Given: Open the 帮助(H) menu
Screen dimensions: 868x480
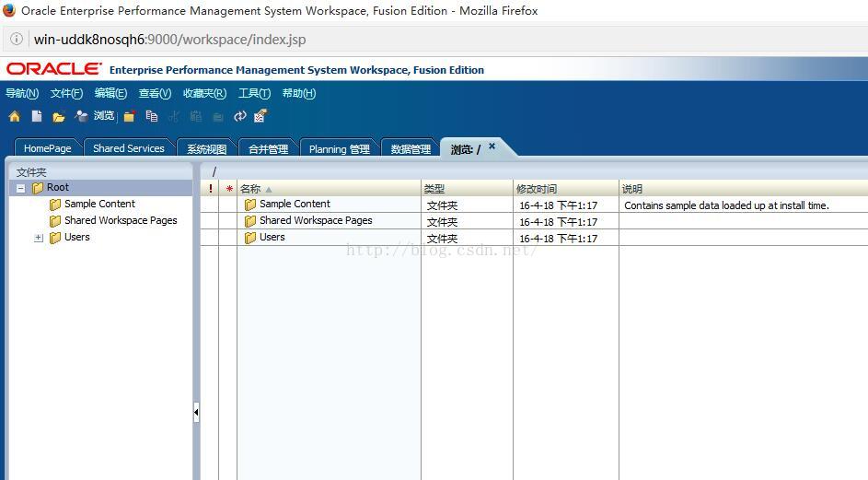Looking at the screenshot, I should pyautogui.click(x=299, y=93).
